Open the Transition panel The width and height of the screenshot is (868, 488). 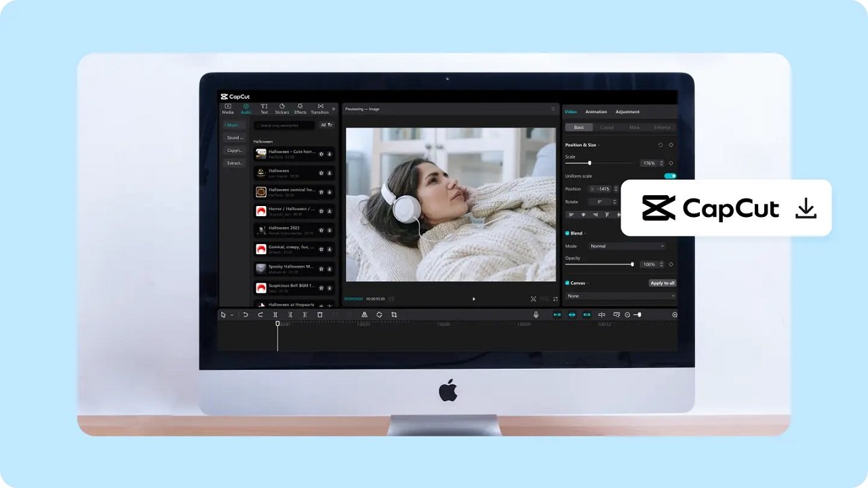(319, 108)
